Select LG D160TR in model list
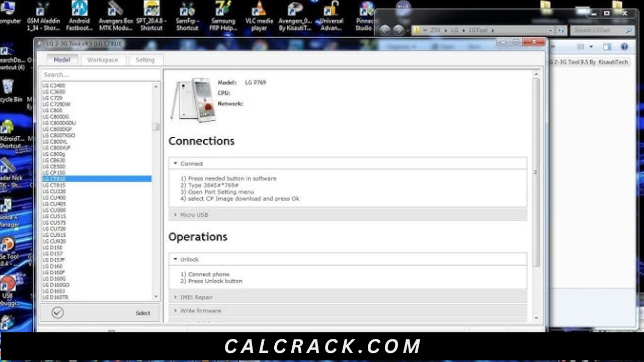This screenshot has width=644, height=362. point(96,297)
